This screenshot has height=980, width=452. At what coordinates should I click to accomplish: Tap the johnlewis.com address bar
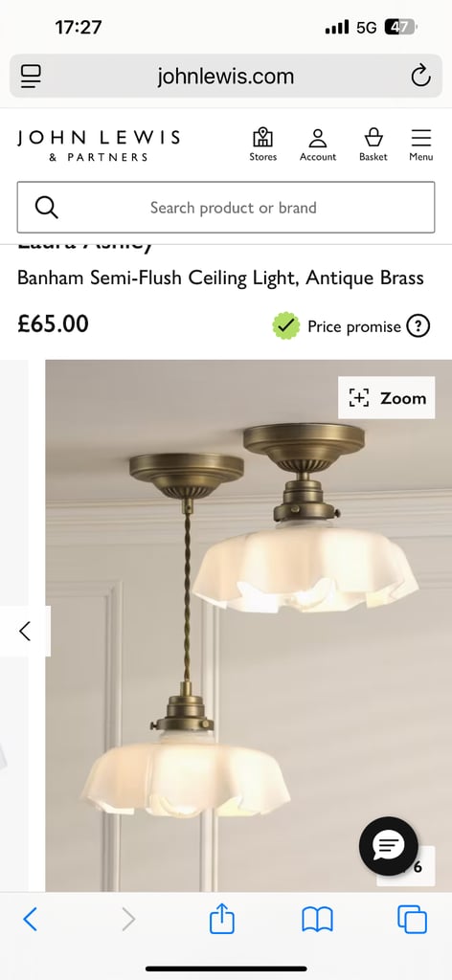226,77
